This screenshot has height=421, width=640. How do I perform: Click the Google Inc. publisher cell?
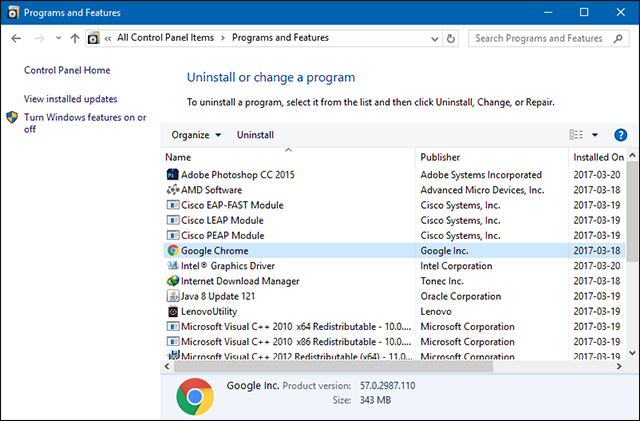coord(444,251)
